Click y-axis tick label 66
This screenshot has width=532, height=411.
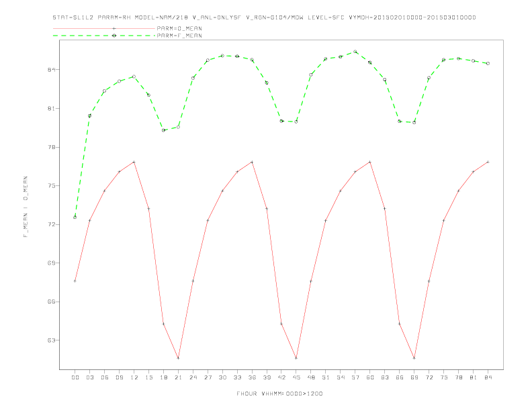[x=51, y=302]
